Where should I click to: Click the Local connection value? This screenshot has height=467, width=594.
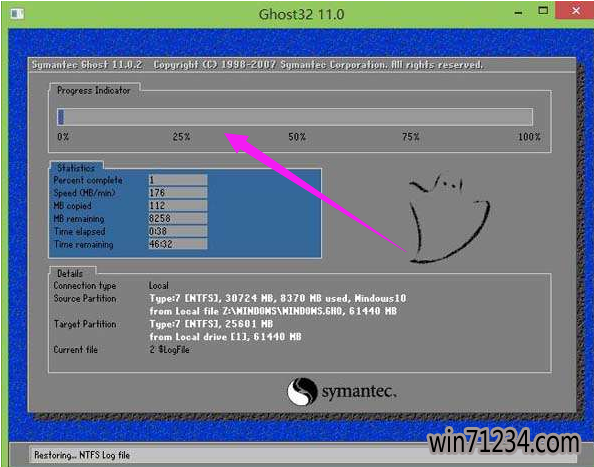click(159, 286)
